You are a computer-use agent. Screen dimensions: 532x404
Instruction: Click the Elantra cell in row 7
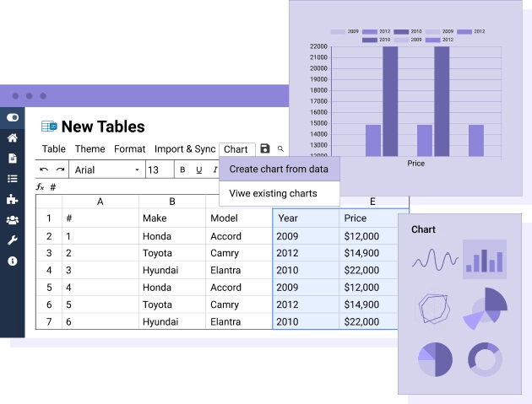click(x=239, y=321)
